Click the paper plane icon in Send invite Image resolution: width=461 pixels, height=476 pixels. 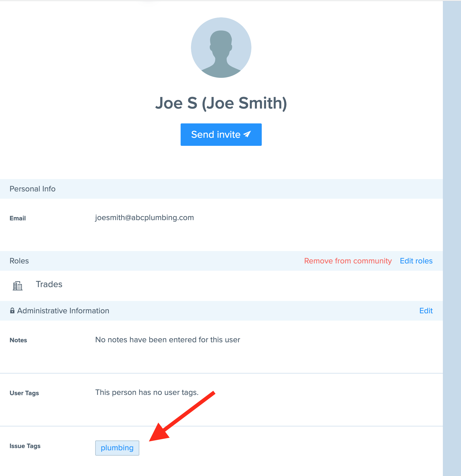(x=247, y=134)
